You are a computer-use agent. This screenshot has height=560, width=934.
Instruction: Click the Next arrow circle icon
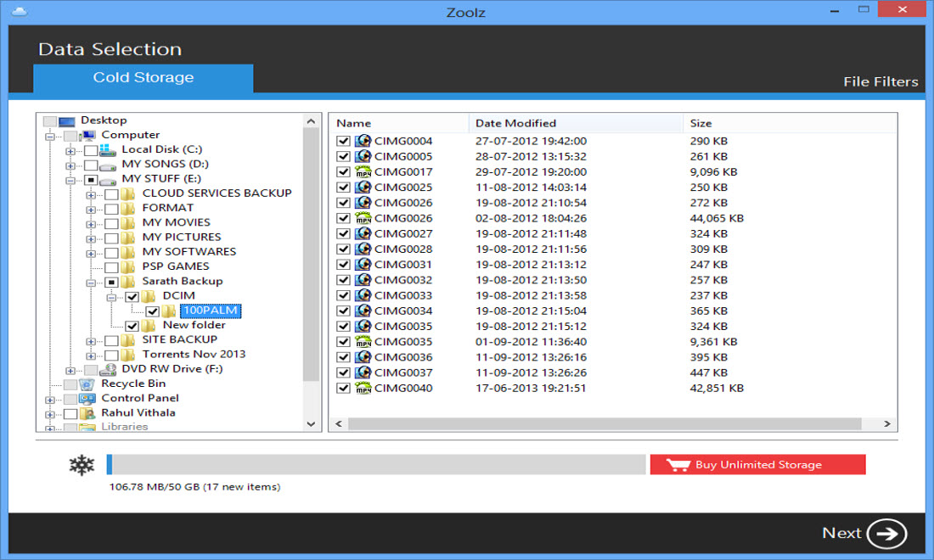pos(886,534)
